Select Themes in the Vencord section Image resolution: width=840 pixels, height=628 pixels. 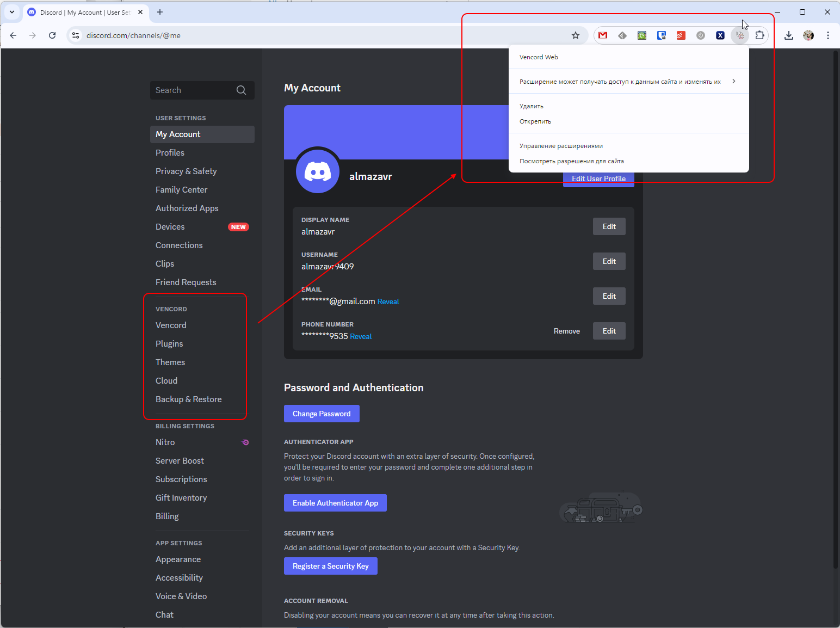pyautogui.click(x=170, y=362)
